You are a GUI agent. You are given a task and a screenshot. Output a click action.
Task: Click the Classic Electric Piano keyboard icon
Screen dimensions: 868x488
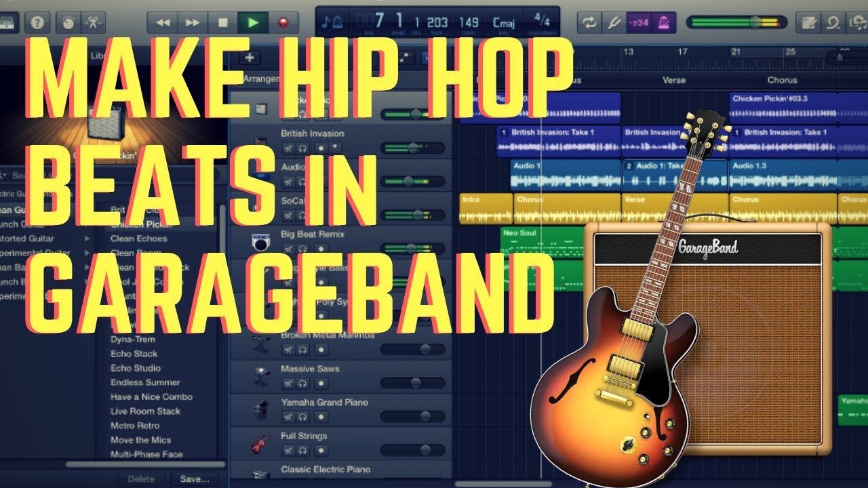[260, 475]
